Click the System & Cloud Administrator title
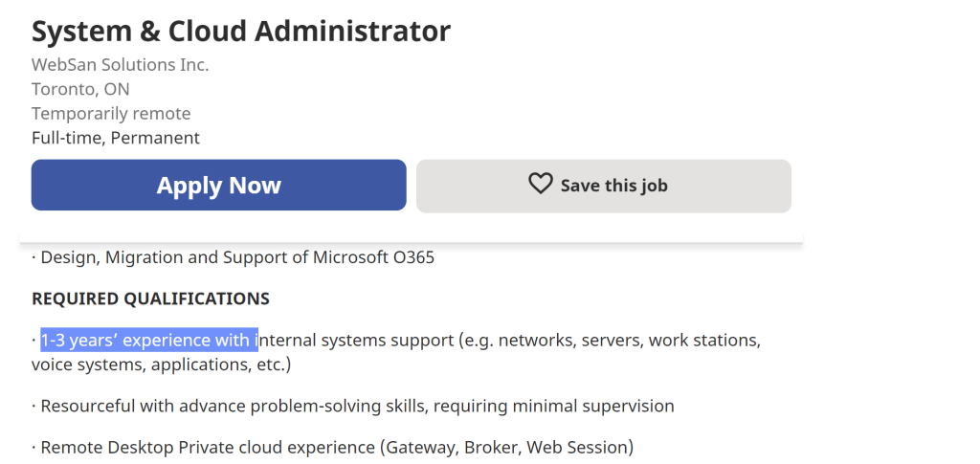 point(240,31)
